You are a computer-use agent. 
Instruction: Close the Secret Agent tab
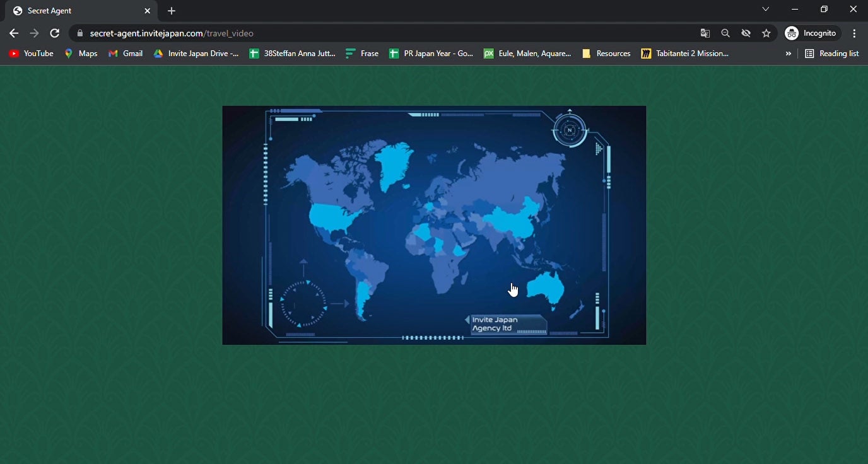147,11
